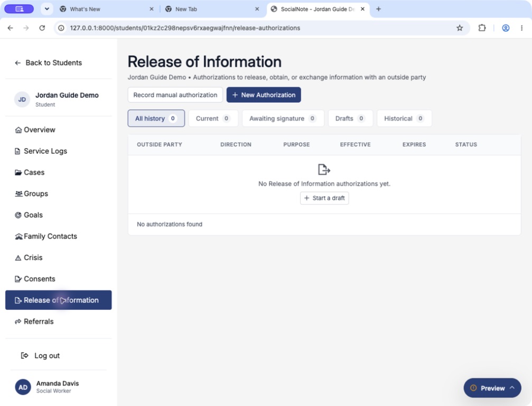The height and width of the screenshot is (406, 532).
Task: Click the PURPOSE column header
Action: 296,145
